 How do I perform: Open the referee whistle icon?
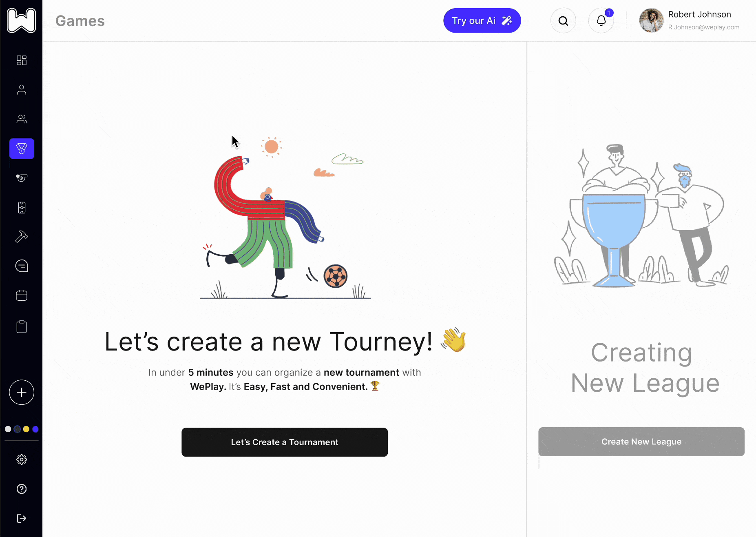tap(22, 178)
